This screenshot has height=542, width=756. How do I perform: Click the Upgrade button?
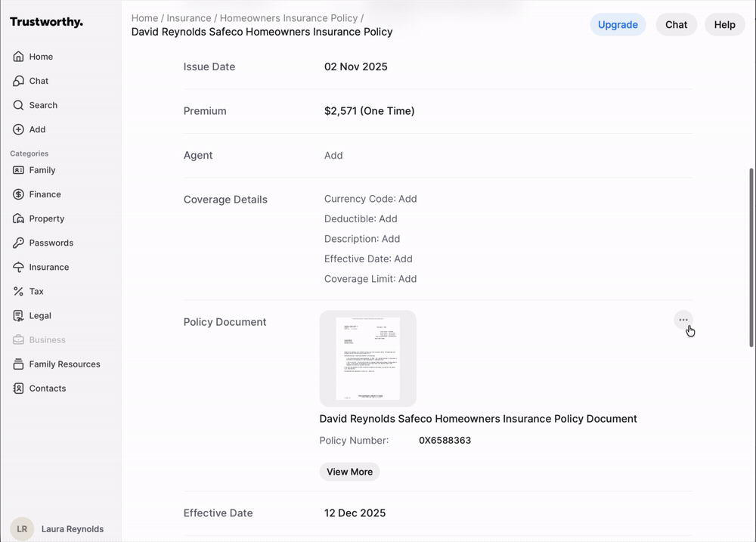click(618, 25)
